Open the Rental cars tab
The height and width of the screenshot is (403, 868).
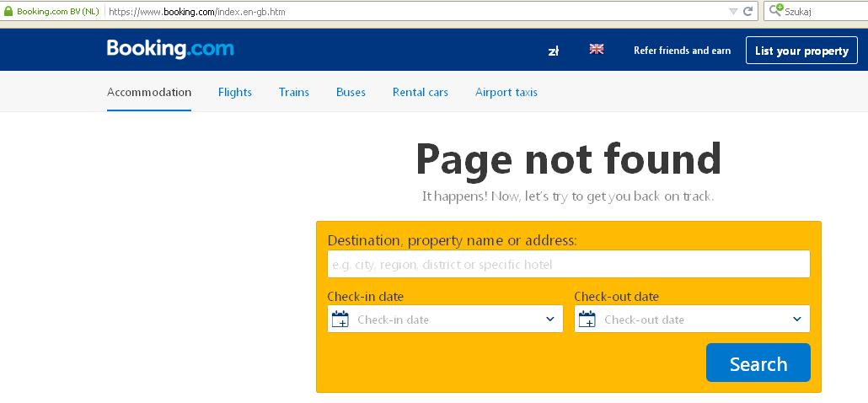[x=421, y=93]
